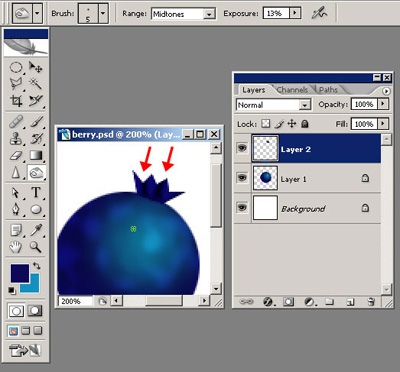This screenshot has height=372, width=400.
Task: Click the feather logo at toolbox top
Action: pyautogui.click(x=26, y=47)
